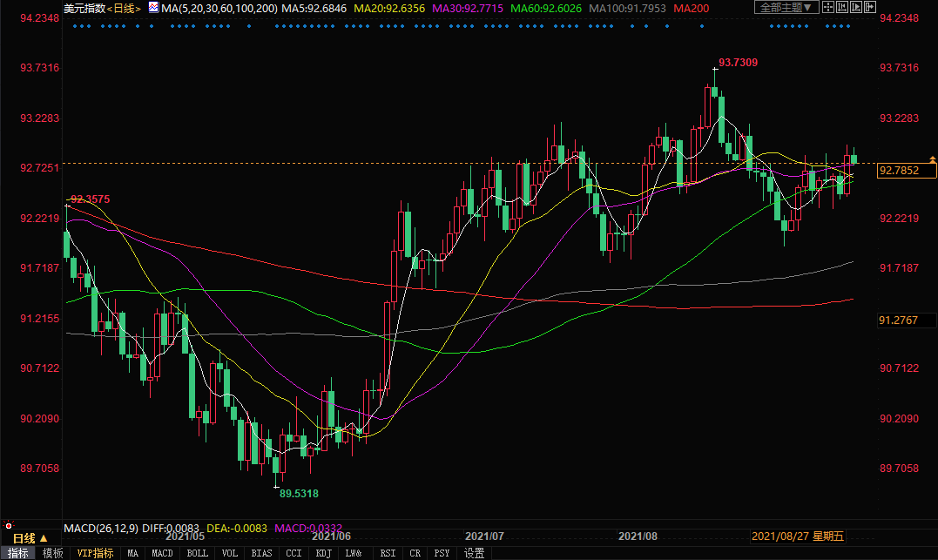The image size is (938, 560).
Task: Switch to the 模板 tab
Action: click(x=52, y=553)
